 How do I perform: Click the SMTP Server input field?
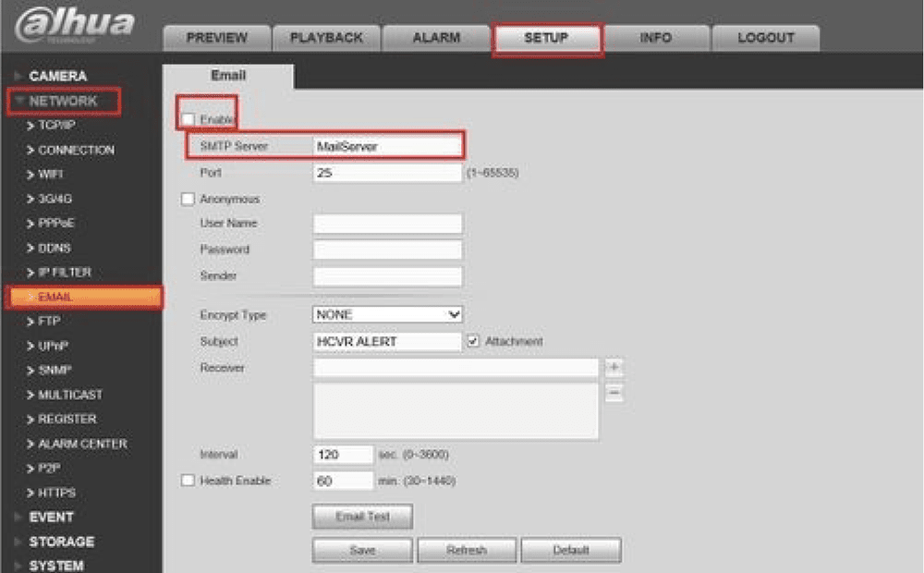(386, 146)
